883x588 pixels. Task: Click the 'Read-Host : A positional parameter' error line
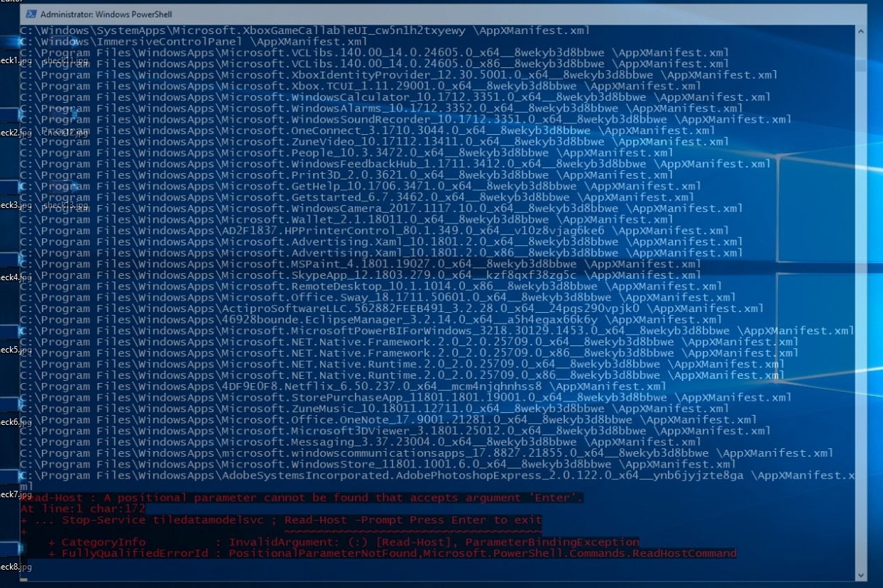301,497
